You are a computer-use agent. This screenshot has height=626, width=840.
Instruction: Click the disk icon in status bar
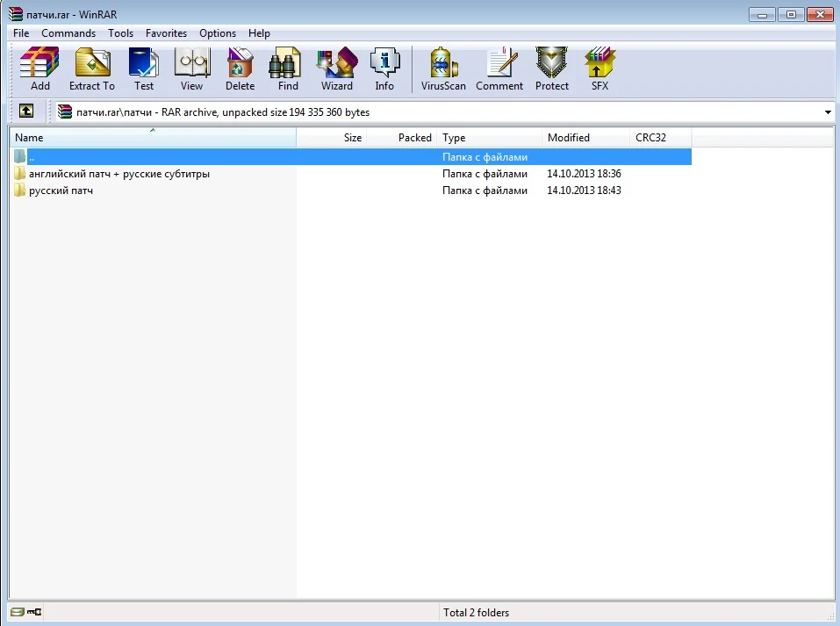point(18,612)
